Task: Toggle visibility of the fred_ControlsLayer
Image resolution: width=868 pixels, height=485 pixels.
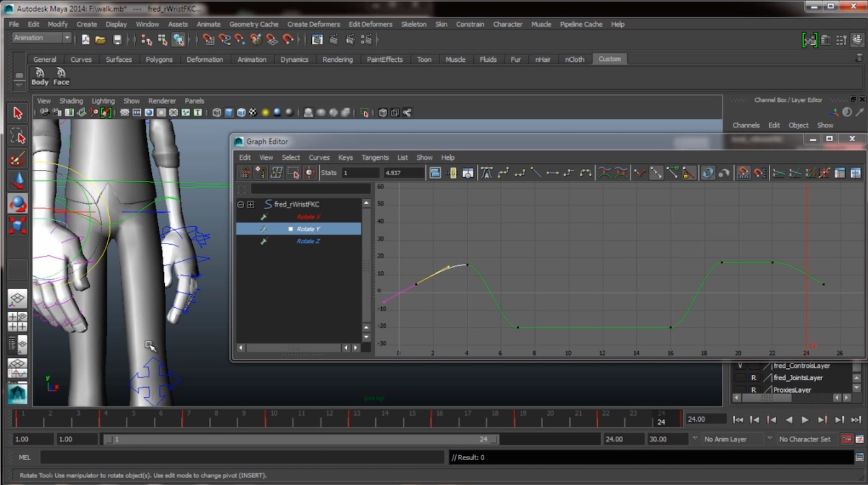Action: (741, 366)
